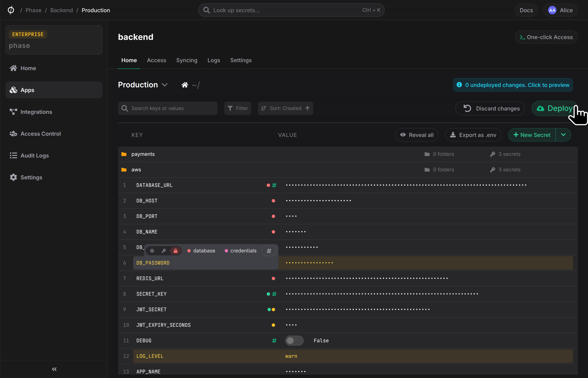Toggle the DEBUG boolean switch

point(294,341)
